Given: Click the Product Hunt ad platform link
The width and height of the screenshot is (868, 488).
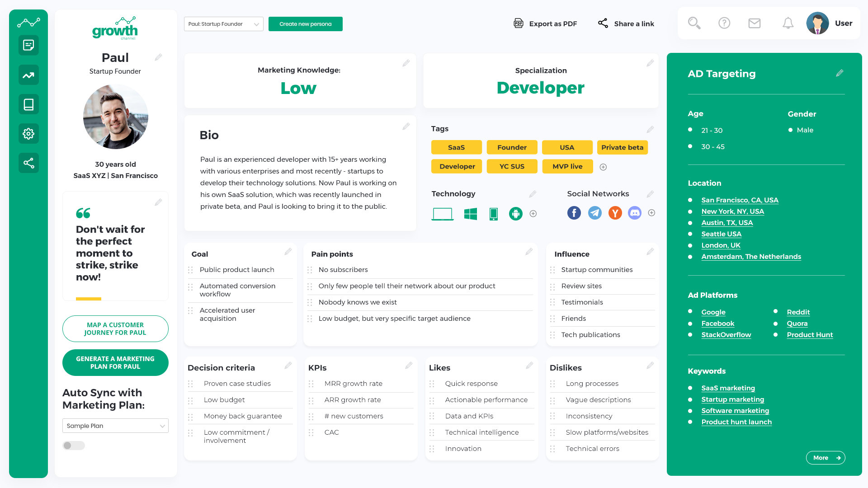Looking at the screenshot, I should (810, 335).
